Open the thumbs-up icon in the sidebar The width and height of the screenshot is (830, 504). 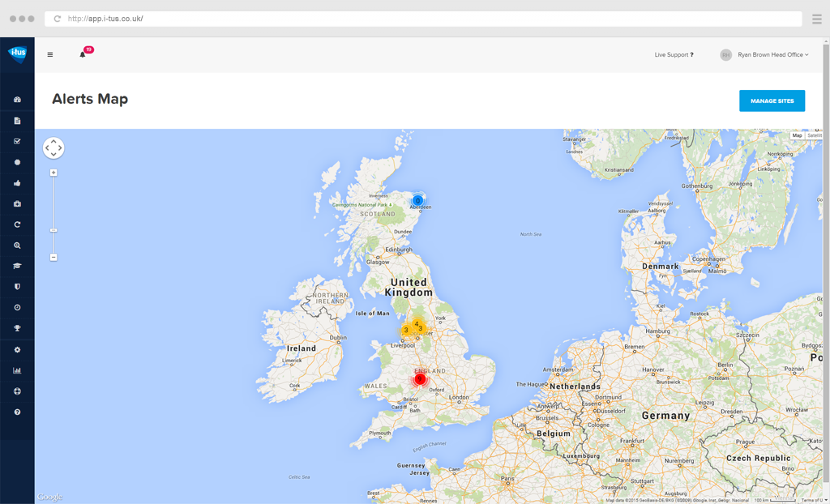point(18,183)
